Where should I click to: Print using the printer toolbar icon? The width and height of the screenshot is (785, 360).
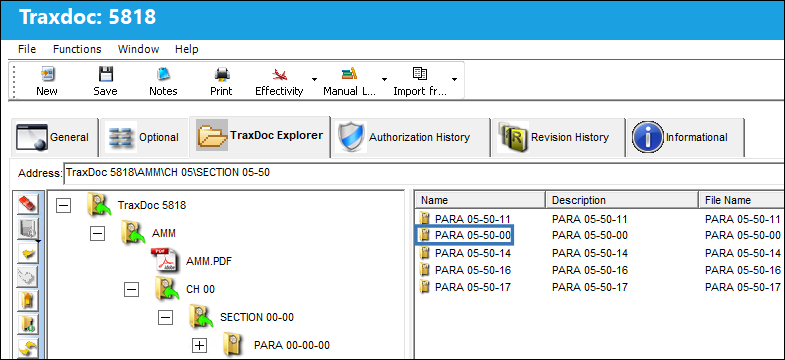click(221, 75)
